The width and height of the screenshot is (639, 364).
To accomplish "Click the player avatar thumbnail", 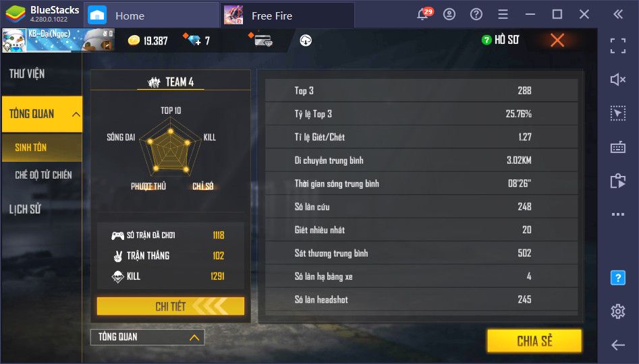I will (x=14, y=40).
